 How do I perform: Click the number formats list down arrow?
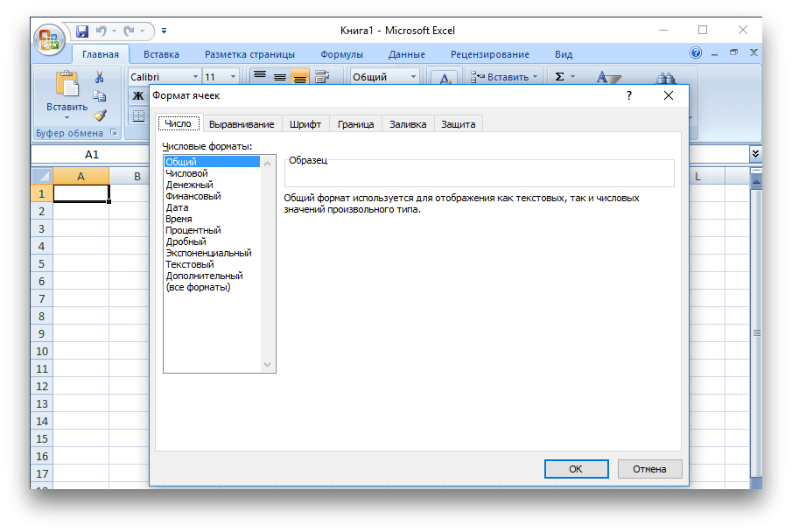pos(268,366)
